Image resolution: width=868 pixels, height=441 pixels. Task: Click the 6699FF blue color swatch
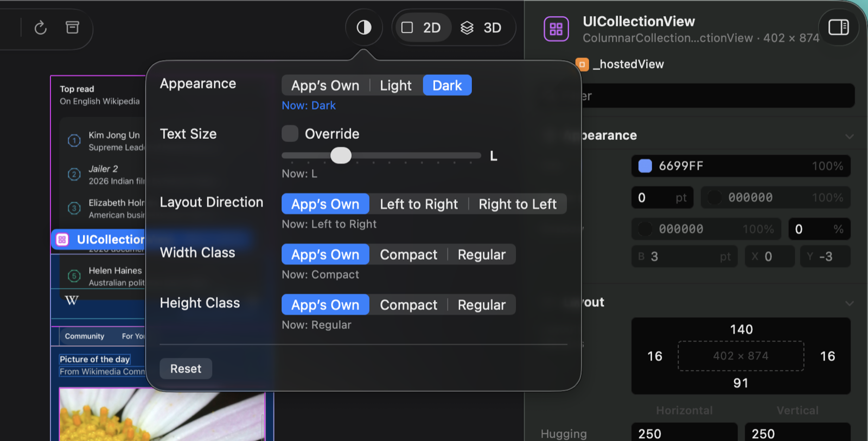[645, 166]
